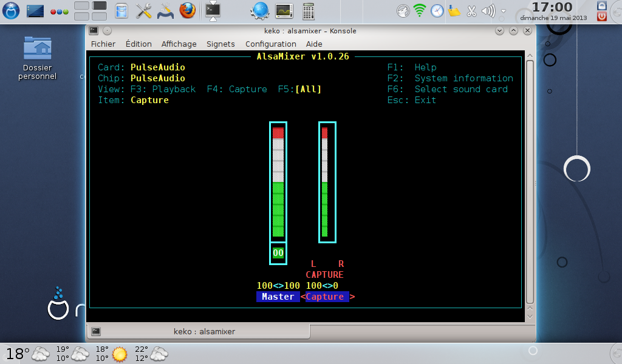Click the blue clock tray icon

tap(437, 11)
